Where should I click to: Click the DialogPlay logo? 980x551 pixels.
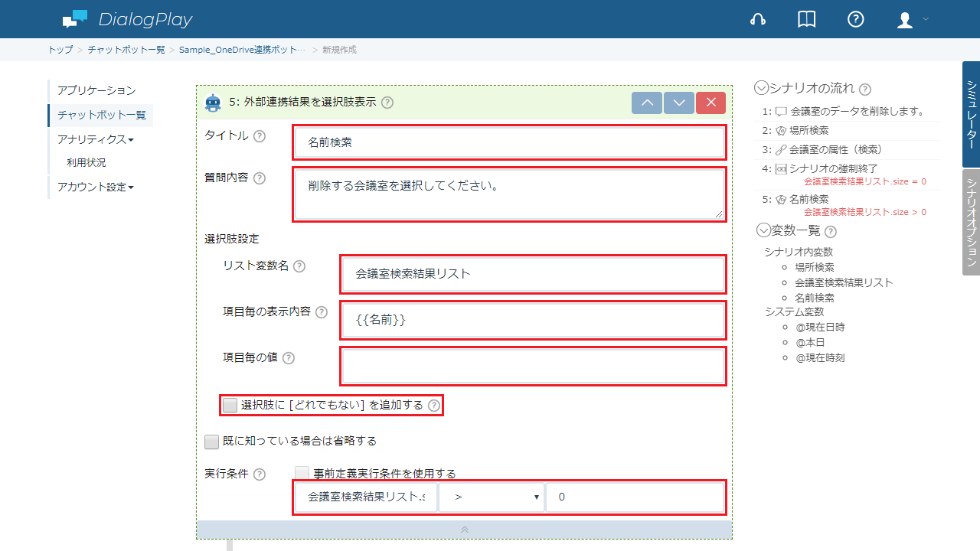(x=127, y=19)
